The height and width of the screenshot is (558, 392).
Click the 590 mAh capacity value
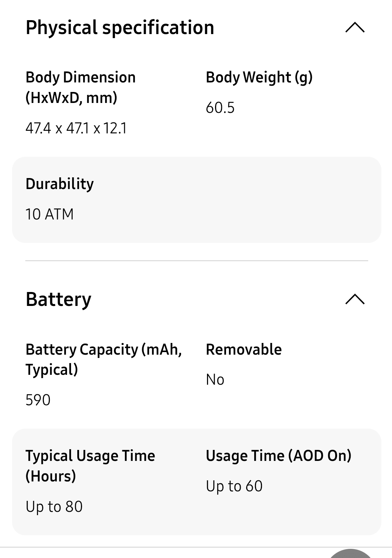[37, 400]
